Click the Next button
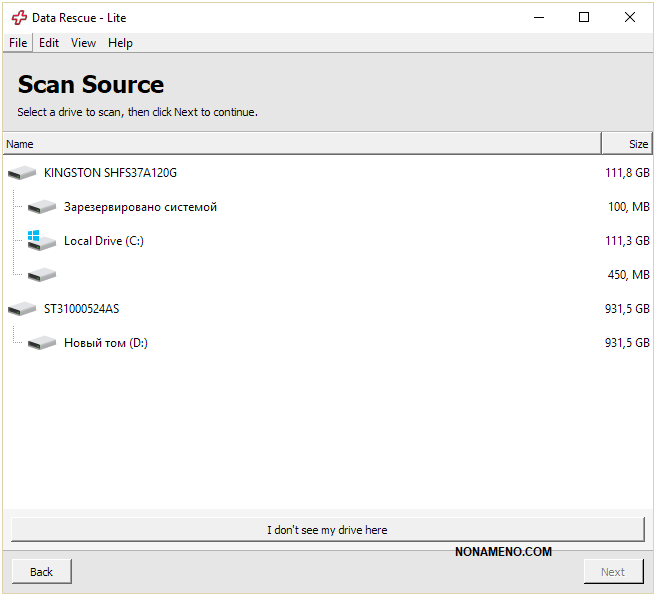The width and height of the screenshot is (656, 597). click(613, 572)
